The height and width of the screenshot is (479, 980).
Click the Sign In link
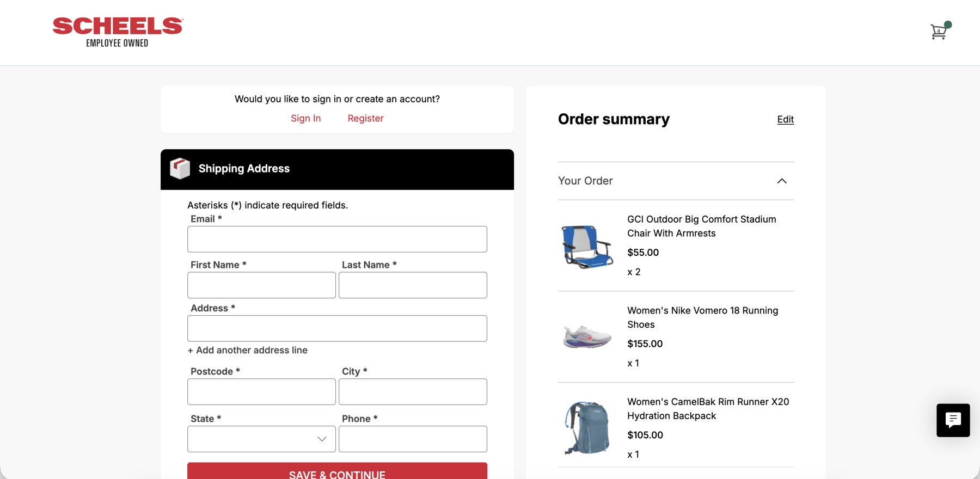pyautogui.click(x=305, y=118)
